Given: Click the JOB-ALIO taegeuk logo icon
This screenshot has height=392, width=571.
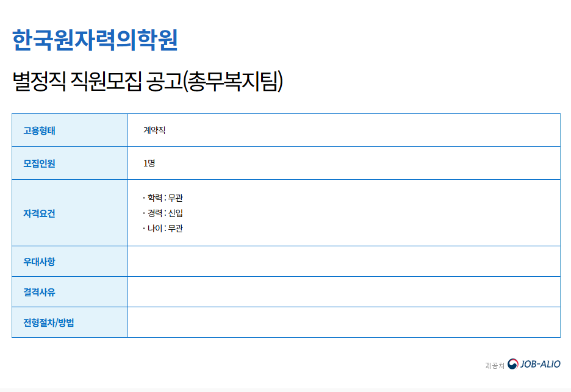Looking at the screenshot, I should click(512, 364).
